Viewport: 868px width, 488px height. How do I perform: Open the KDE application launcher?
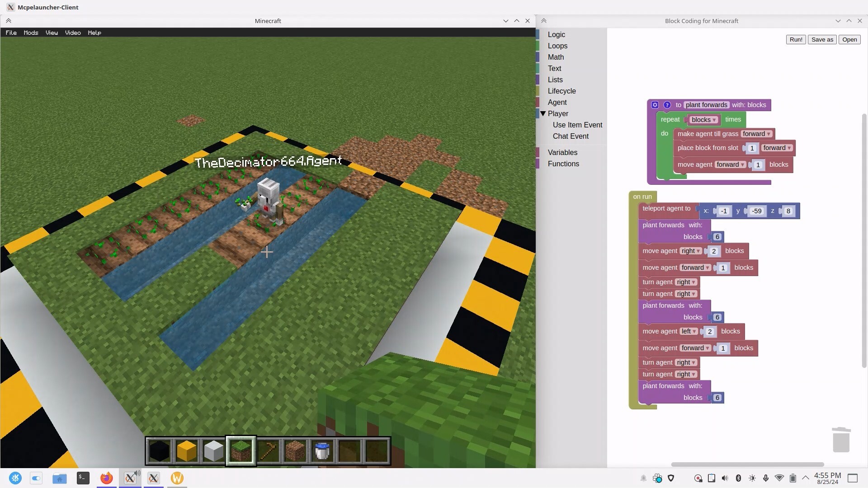point(15,478)
